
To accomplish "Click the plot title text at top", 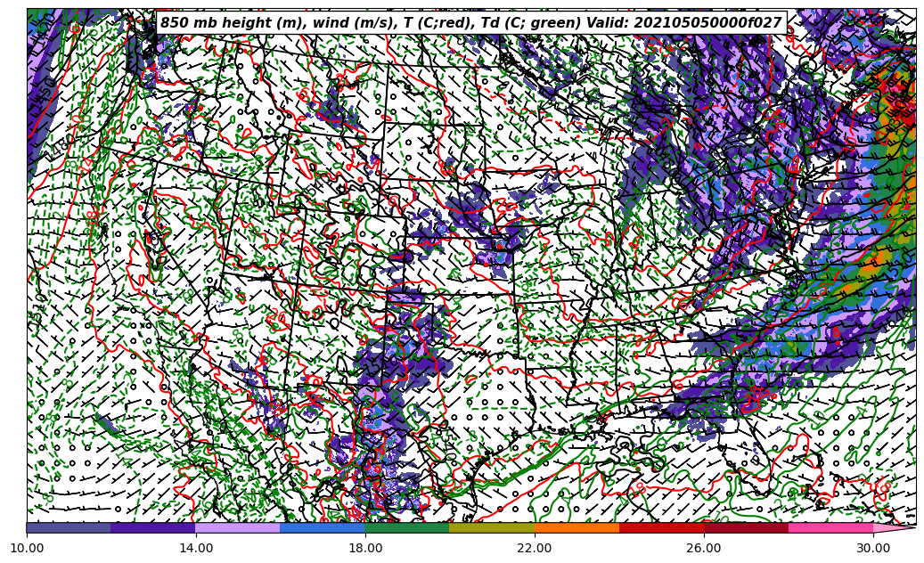I will (x=470, y=23).
